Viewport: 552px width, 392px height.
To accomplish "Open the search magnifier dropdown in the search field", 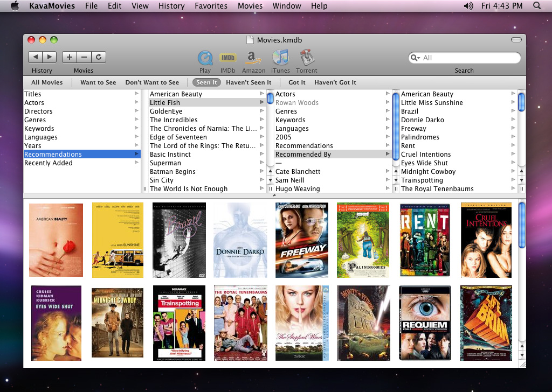I will coord(416,58).
